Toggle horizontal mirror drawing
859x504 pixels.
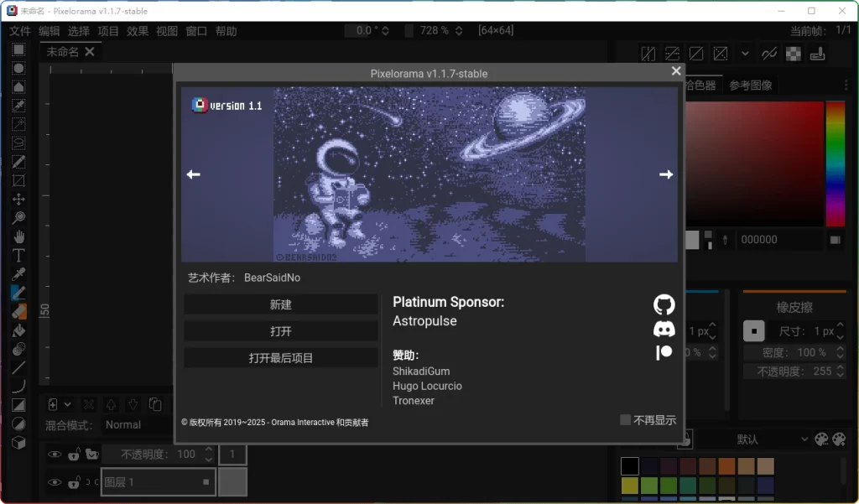[648, 53]
